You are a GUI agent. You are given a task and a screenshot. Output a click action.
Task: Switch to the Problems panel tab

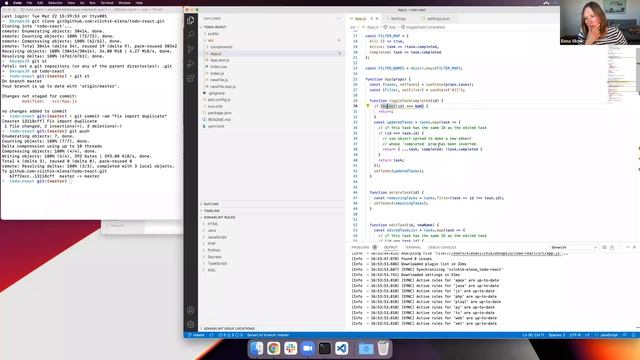click(360, 247)
